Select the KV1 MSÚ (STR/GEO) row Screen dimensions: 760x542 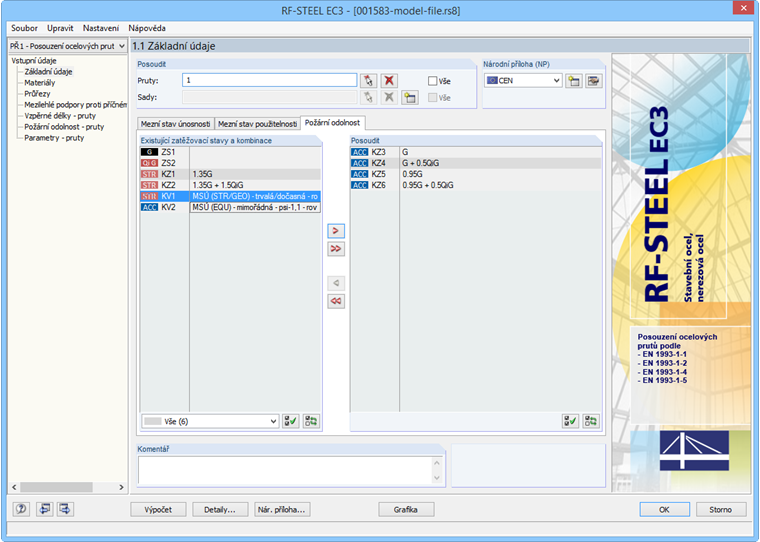[x=230, y=196]
